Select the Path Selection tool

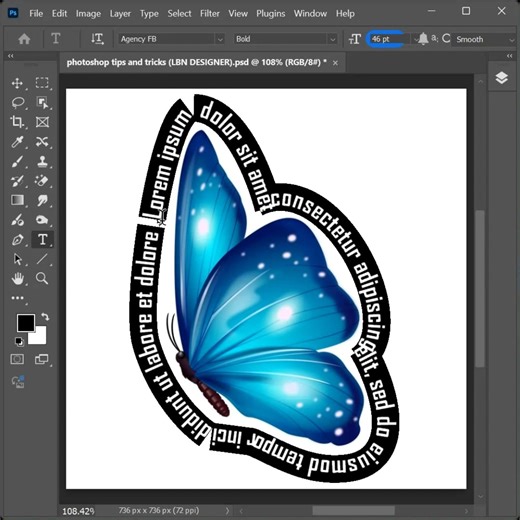pos(17,259)
